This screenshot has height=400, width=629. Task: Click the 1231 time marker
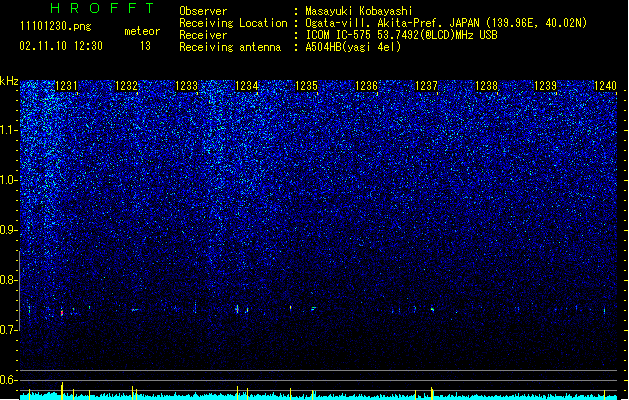(66, 86)
